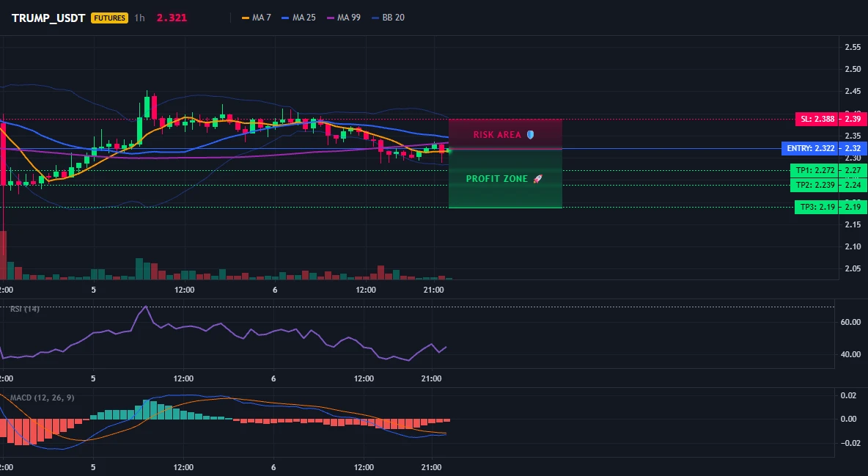
Task: Toggle the BB 20 legend entry
Action: click(388, 18)
